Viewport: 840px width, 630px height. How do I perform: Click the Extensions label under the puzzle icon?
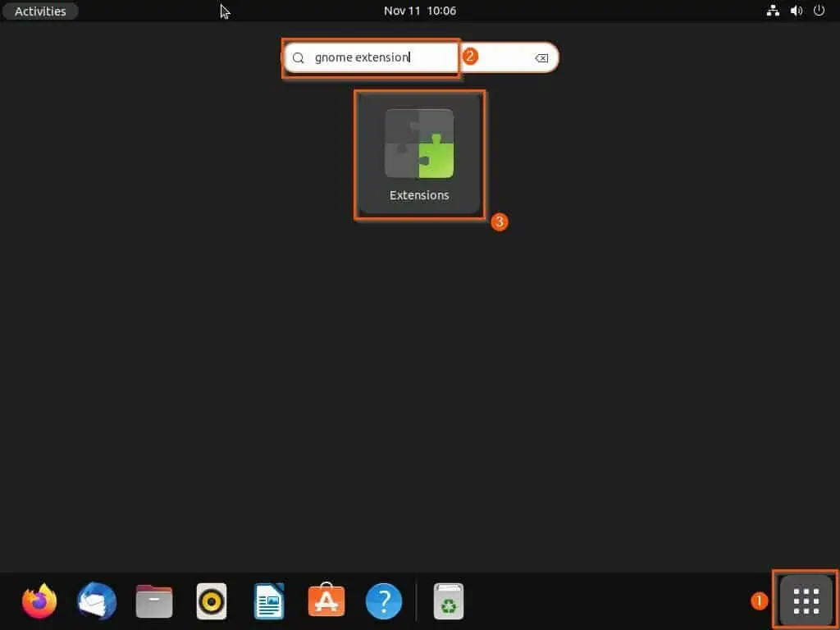419,195
